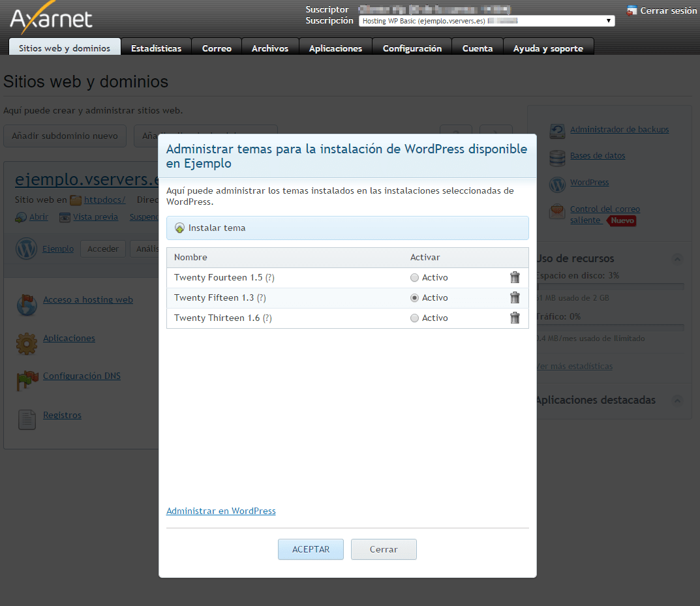The height and width of the screenshot is (606, 700).
Task: Show help for Twenty Thirteen 1.6 (?)
Action: click(267, 318)
